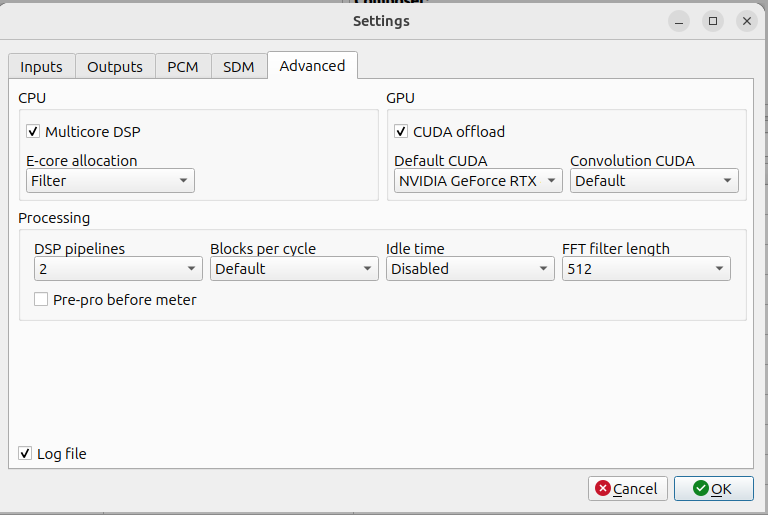Open the SDM tab
The image size is (768, 515).
pyautogui.click(x=238, y=67)
